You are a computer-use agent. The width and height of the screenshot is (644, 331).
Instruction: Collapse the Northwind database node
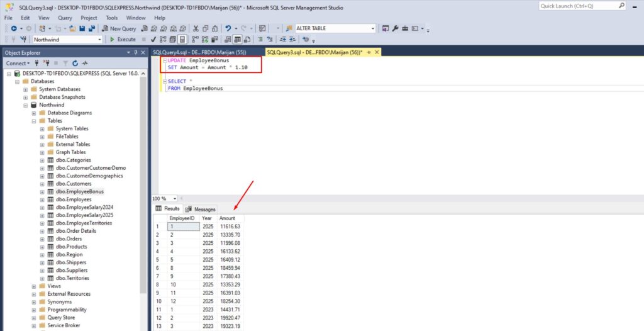click(26, 105)
